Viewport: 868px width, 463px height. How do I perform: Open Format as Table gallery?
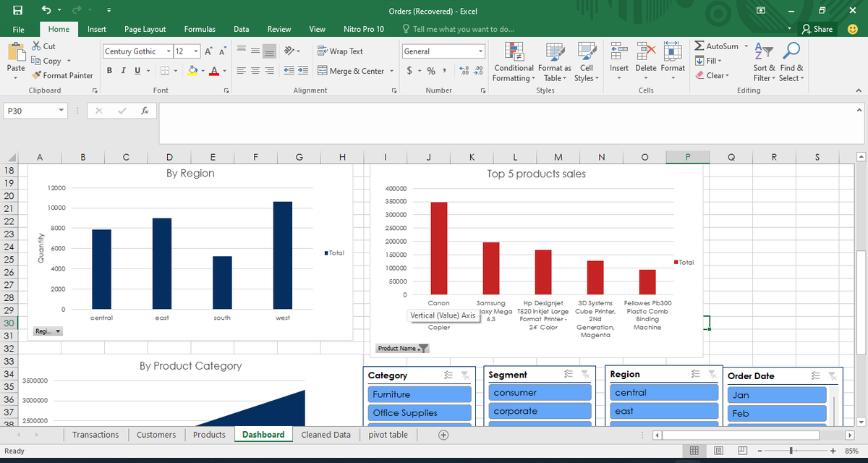[x=554, y=63]
